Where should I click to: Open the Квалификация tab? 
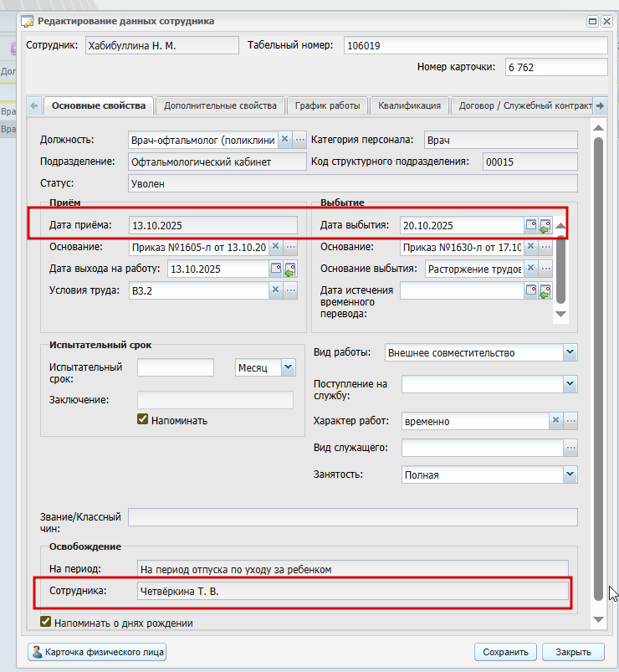click(x=409, y=105)
